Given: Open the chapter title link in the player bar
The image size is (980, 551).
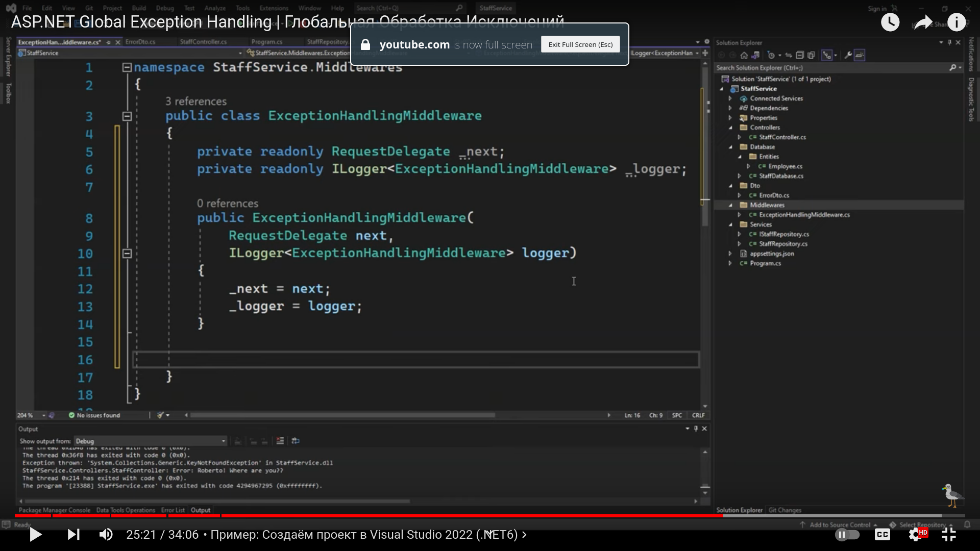Looking at the screenshot, I should pyautogui.click(x=367, y=534).
